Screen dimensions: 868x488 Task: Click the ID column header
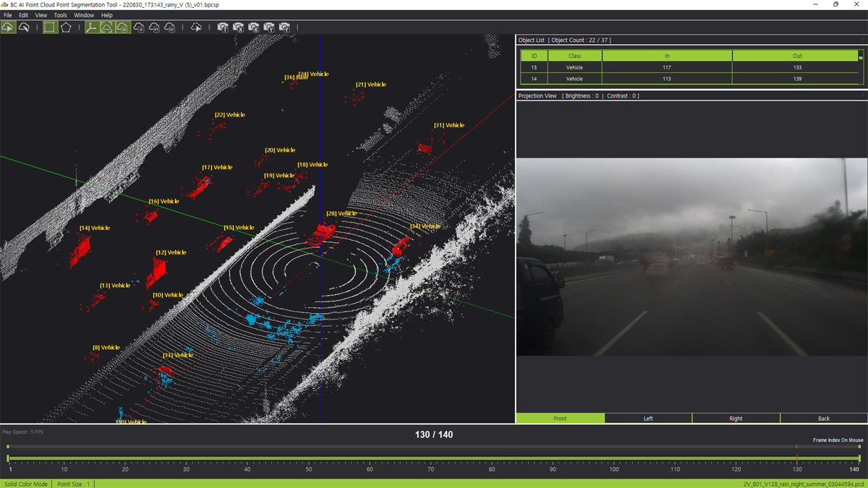535,56
